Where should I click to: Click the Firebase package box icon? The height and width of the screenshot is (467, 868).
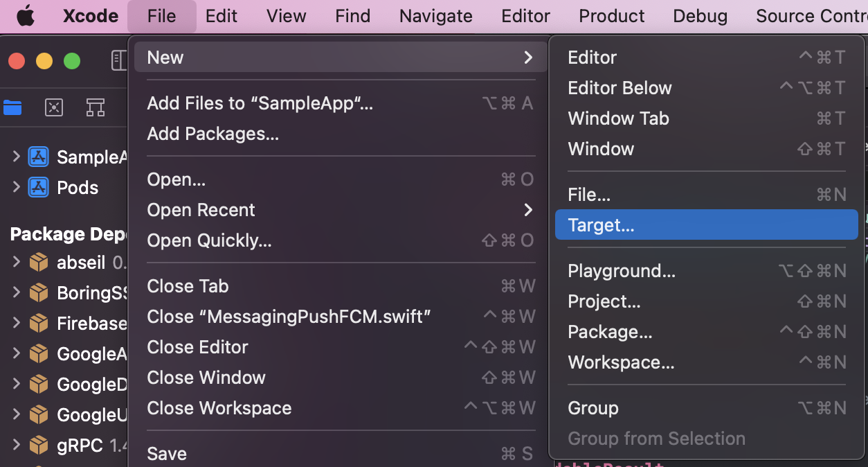point(39,324)
